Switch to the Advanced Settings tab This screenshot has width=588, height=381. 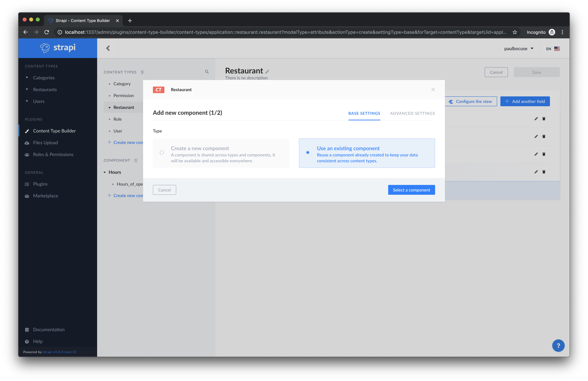[x=412, y=113]
